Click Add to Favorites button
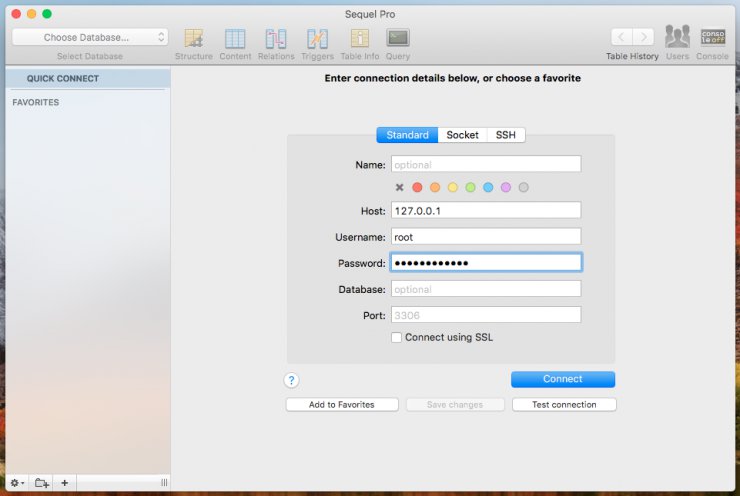Screen dimensions: 740x496 click(342, 404)
